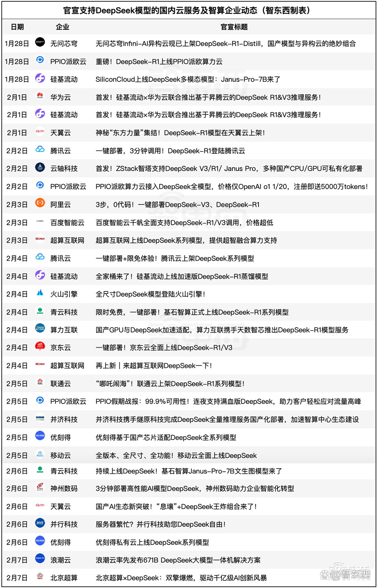Click the 移动云全面上线DeepSeek title
Image resolution: width=378 pixels, height=588 pixels.
(176, 455)
